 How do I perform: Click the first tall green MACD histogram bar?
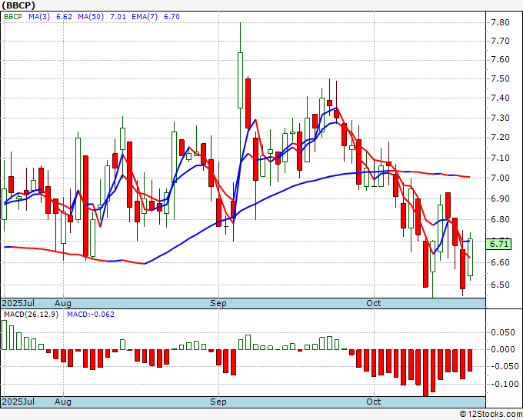(5, 335)
